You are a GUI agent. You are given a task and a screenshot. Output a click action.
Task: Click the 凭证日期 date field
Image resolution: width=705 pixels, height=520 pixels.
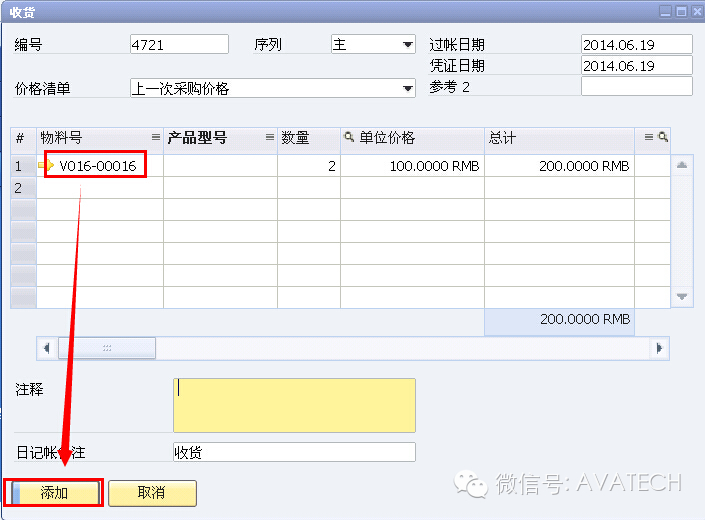(x=636, y=66)
